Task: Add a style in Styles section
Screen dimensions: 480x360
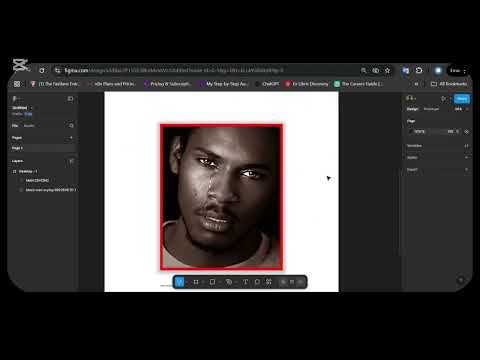Action: tap(466, 157)
